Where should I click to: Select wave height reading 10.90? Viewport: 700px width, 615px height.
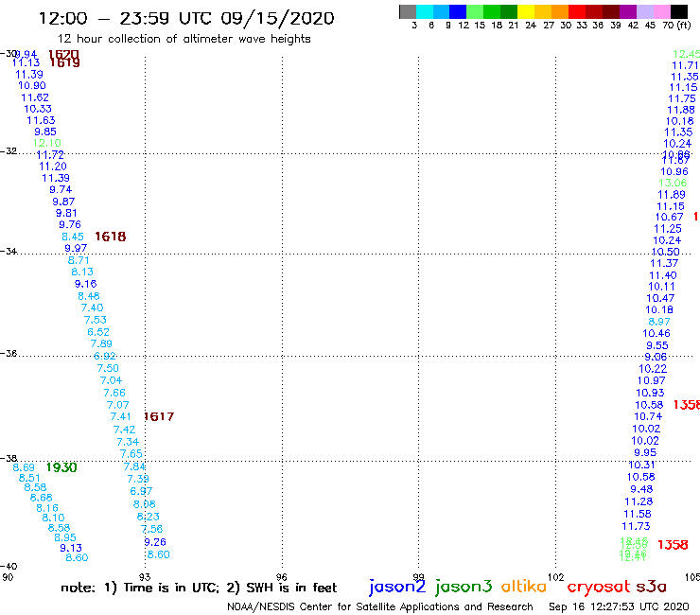(x=32, y=85)
